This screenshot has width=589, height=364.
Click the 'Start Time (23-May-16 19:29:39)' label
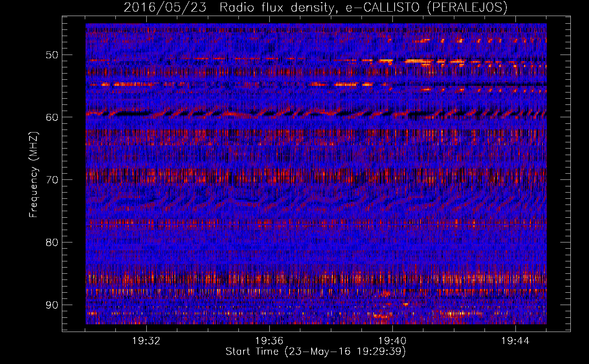coord(316,352)
